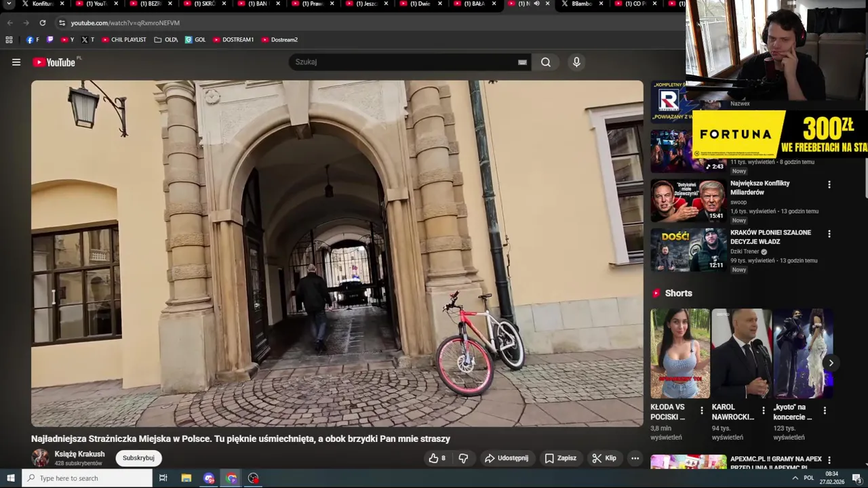Open File Explorer from taskbar

point(186,479)
